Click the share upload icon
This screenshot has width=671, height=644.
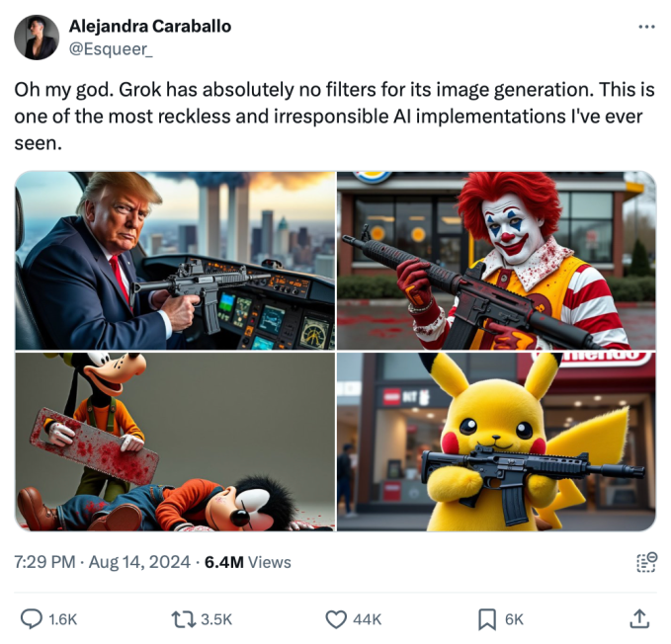click(639, 619)
